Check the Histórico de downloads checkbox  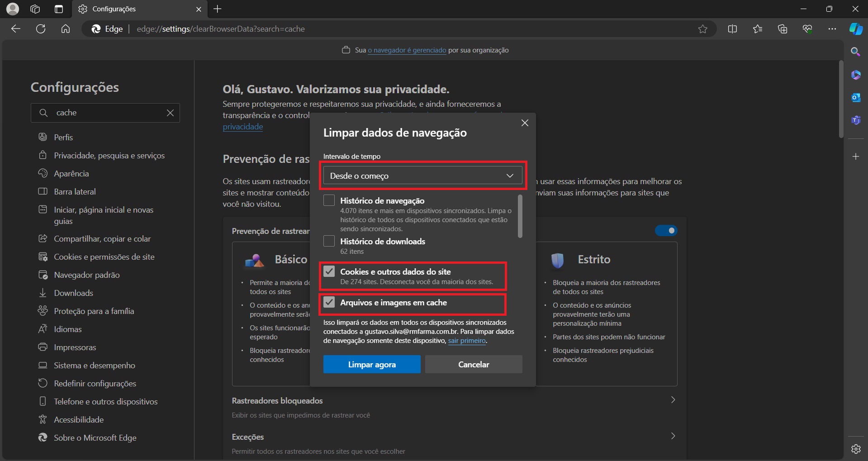coord(329,241)
